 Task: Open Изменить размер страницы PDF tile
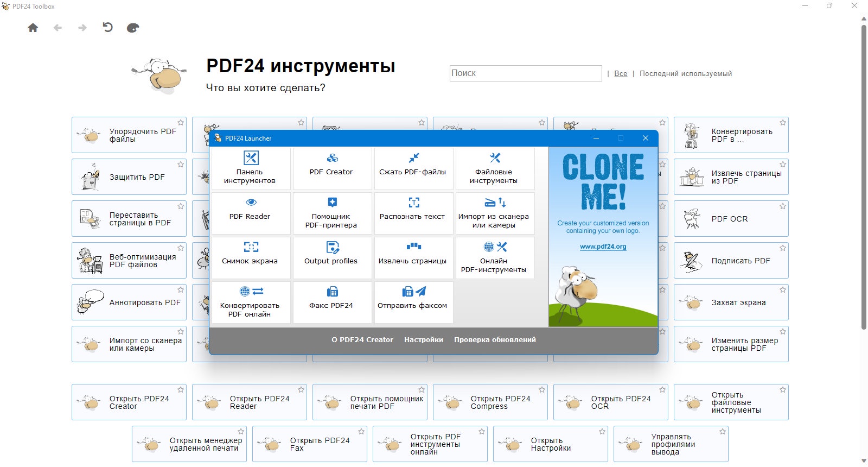pos(731,344)
